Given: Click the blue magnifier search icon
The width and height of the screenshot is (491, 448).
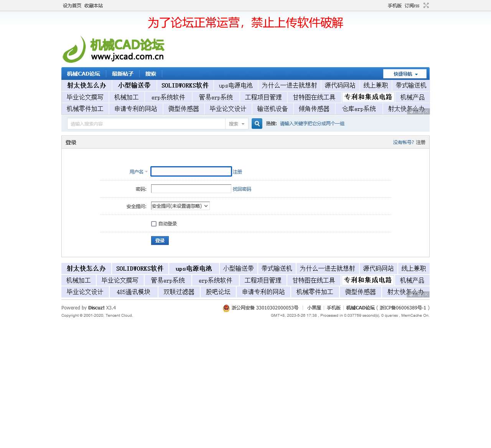Looking at the screenshot, I should [x=257, y=124].
